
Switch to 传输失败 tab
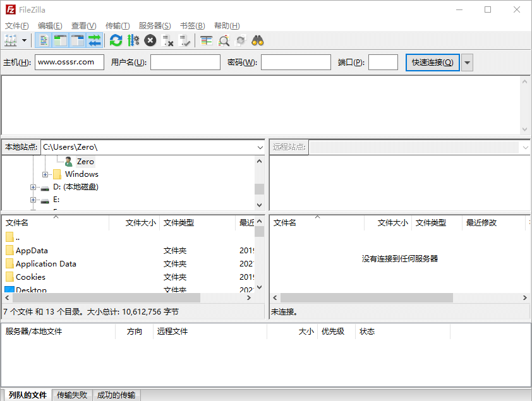pos(72,395)
